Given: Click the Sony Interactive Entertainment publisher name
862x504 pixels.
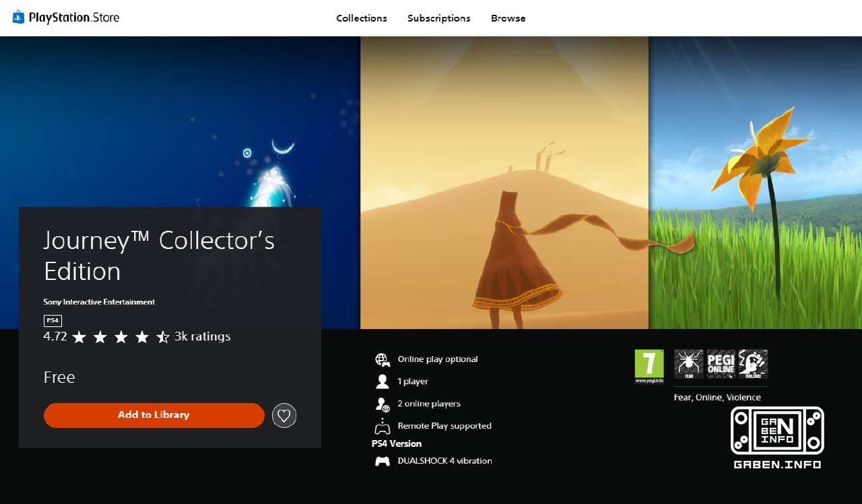Looking at the screenshot, I should pos(99,302).
